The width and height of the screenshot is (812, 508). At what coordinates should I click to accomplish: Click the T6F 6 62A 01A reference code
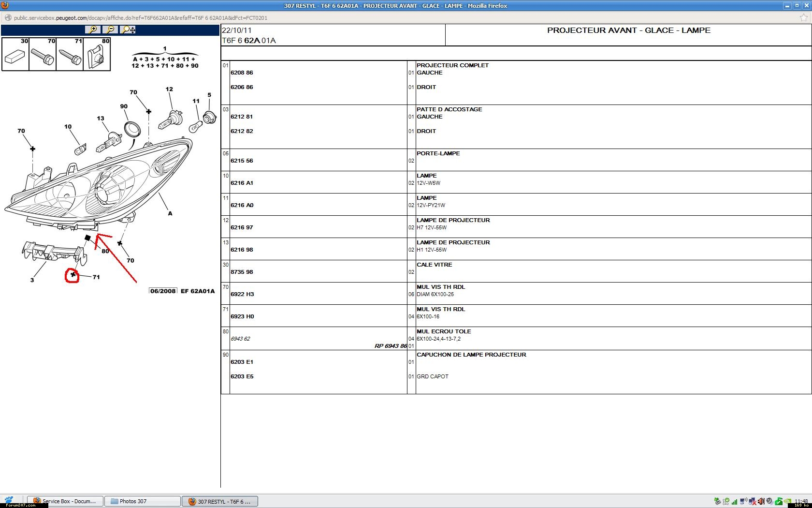[248, 41]
